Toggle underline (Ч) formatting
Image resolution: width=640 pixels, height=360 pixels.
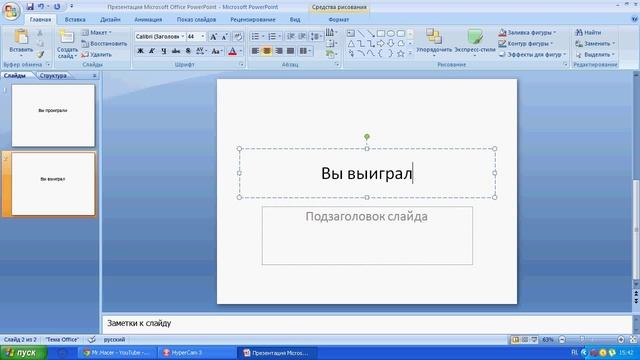(164, 51)
